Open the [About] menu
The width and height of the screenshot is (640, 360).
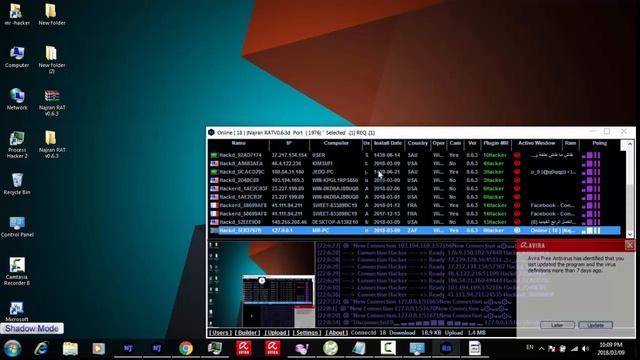tap(336, 333)
